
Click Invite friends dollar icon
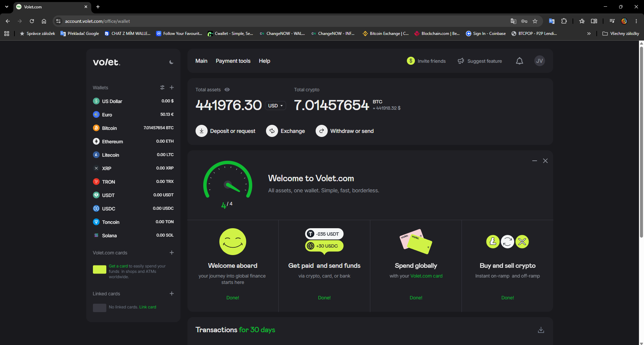411,61
